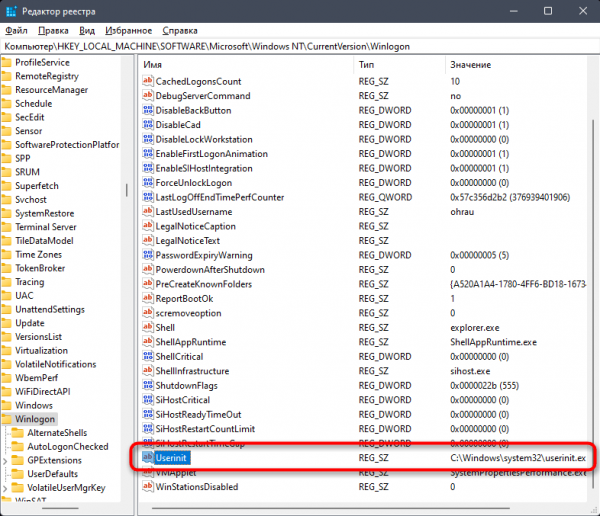Screen dimensions: 600x516
Task: Expand the VolatileUserMgrKey arrow
Action: click(5, 488)
